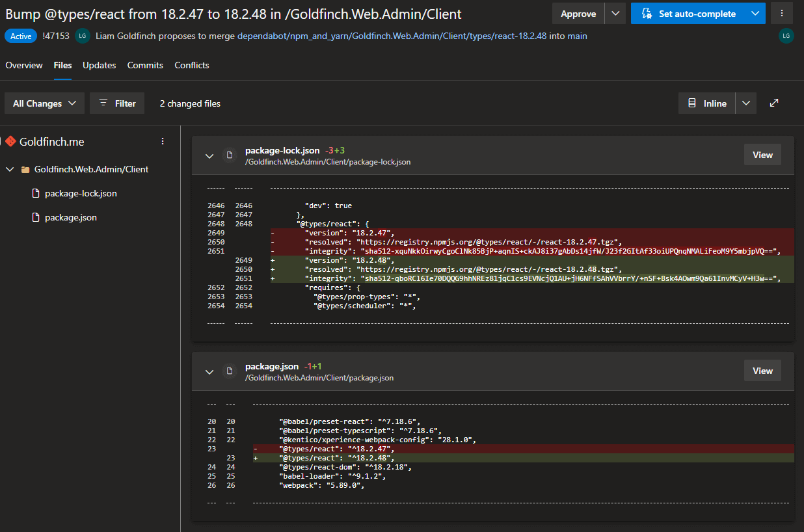Click the Goldfinch.me repository icon

pyautogui.click(x=10, y=141)
